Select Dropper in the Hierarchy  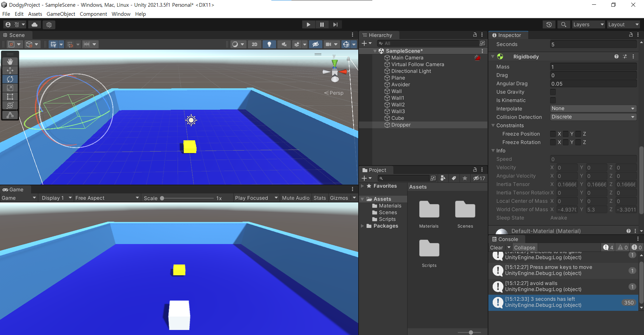pyautogui.click(x=401, y=125)
